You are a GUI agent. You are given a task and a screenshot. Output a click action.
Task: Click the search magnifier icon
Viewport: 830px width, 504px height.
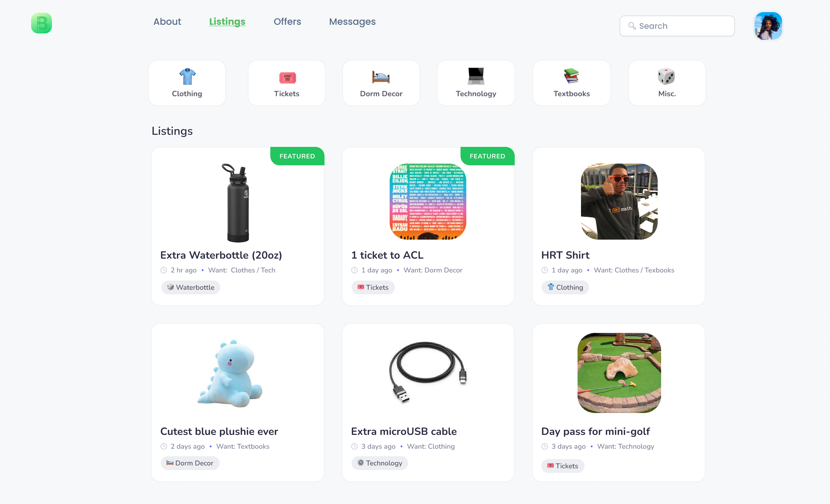[x=632, y=26]
